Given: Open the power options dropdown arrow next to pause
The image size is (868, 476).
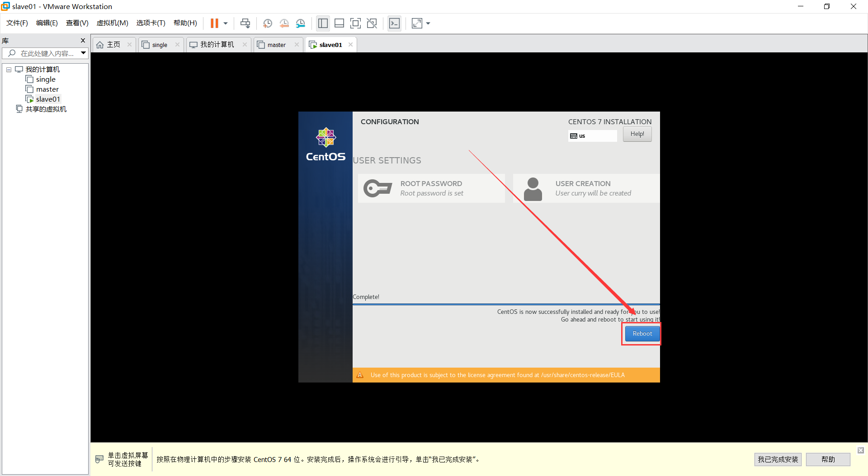Looking at the screenshot, I should tap(225, 23).
